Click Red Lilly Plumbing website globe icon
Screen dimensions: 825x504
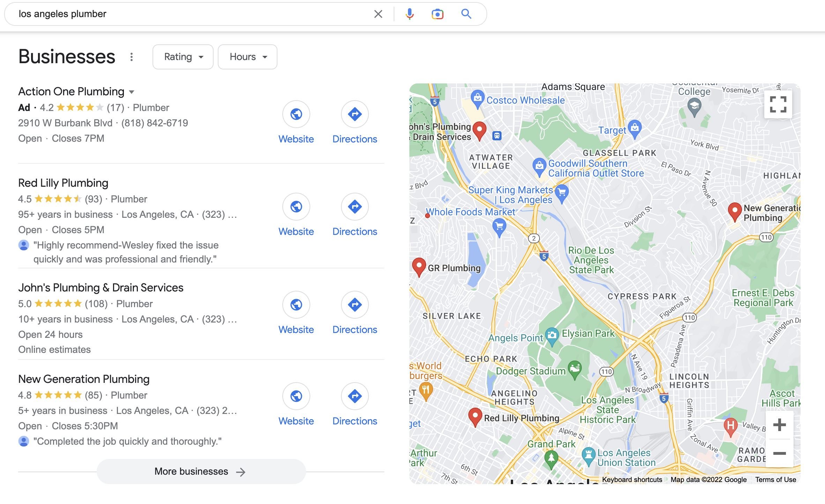coord(296,207)
